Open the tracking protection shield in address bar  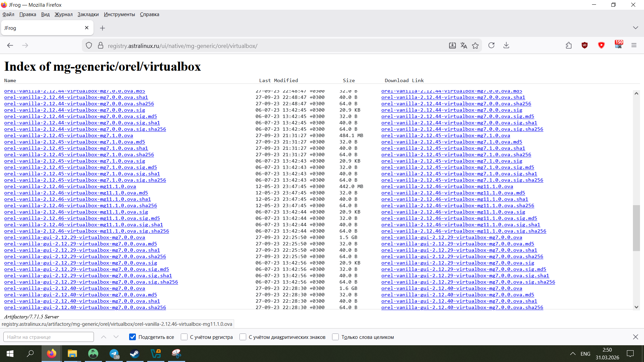(89, 46)
